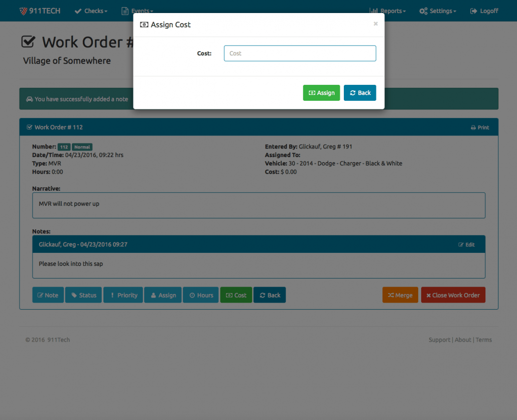Viewport: 517px width, 420px height.
Task: Open the Settings dropdown menu
Action: [x=438, y=11]
